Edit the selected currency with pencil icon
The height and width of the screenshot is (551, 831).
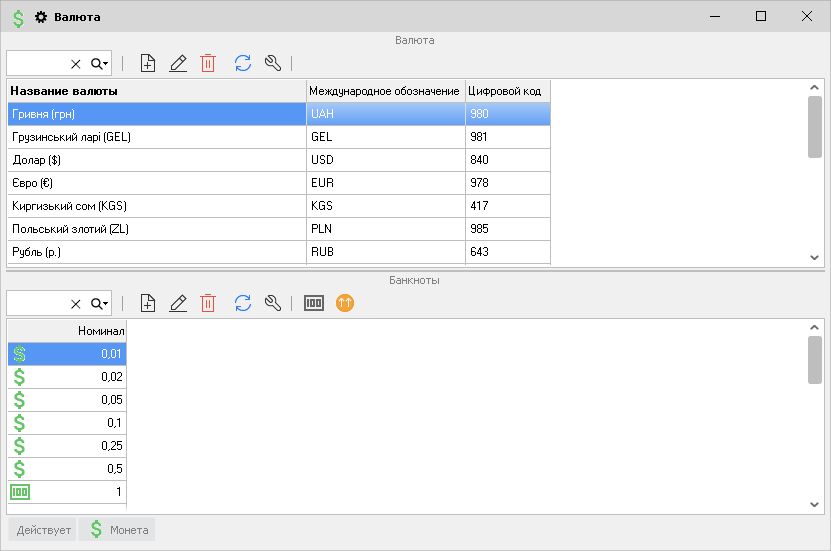tap(178, 63)
